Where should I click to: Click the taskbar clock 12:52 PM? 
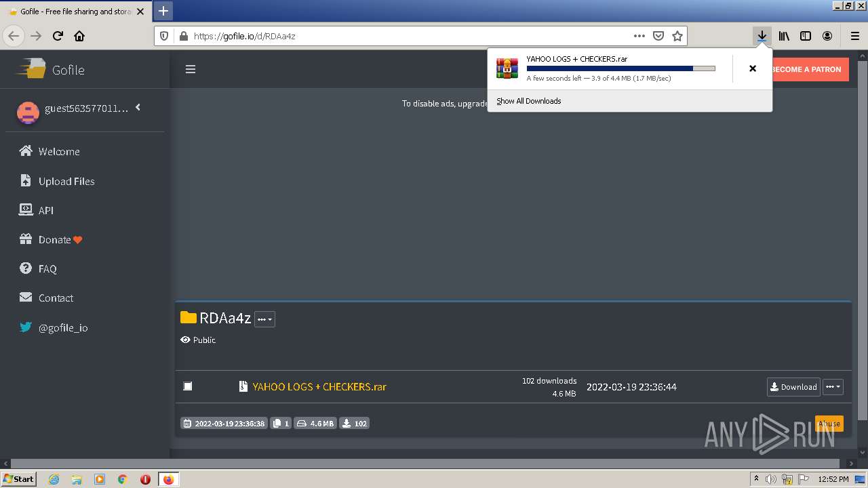833,479
